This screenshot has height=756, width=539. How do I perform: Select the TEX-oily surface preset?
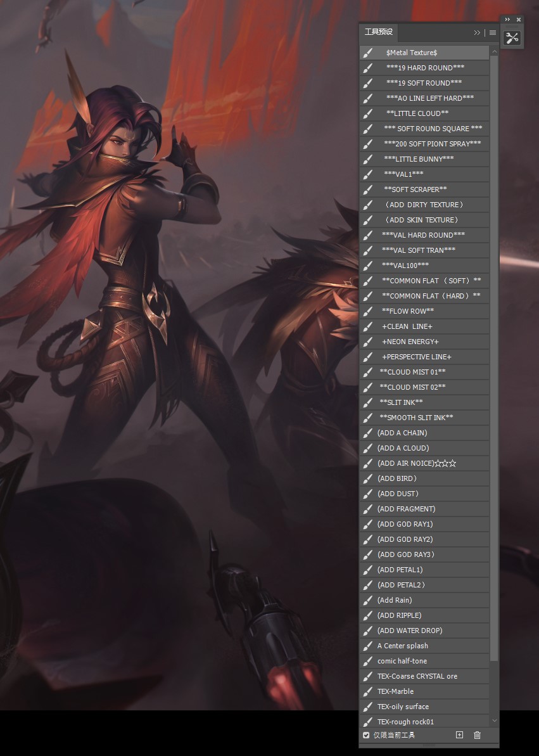pos(424,707)
